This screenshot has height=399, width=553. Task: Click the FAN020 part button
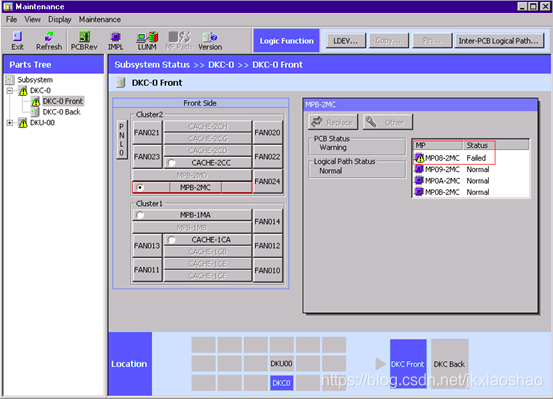[267, 133]
